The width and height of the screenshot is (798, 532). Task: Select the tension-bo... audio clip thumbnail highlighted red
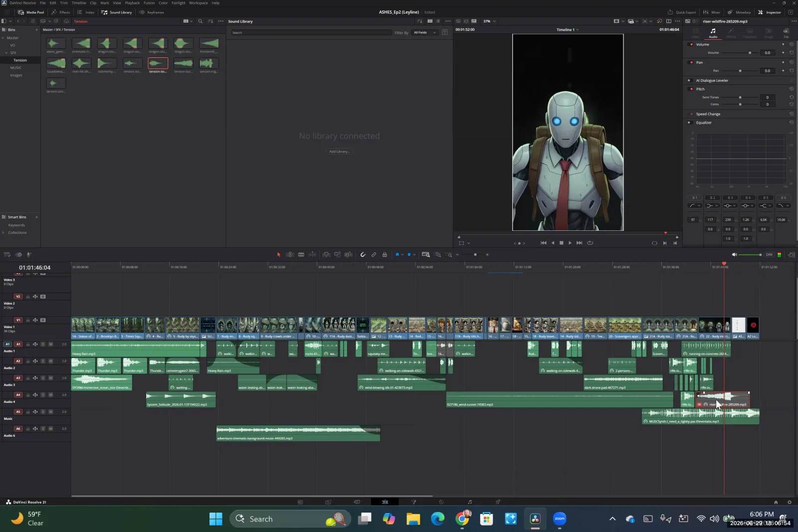click(158, 63)
